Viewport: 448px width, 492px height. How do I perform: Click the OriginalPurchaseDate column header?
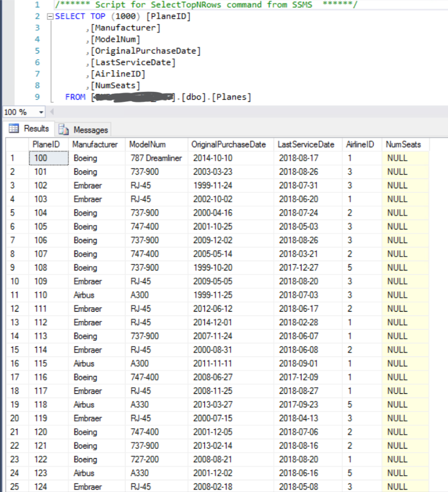228,144
